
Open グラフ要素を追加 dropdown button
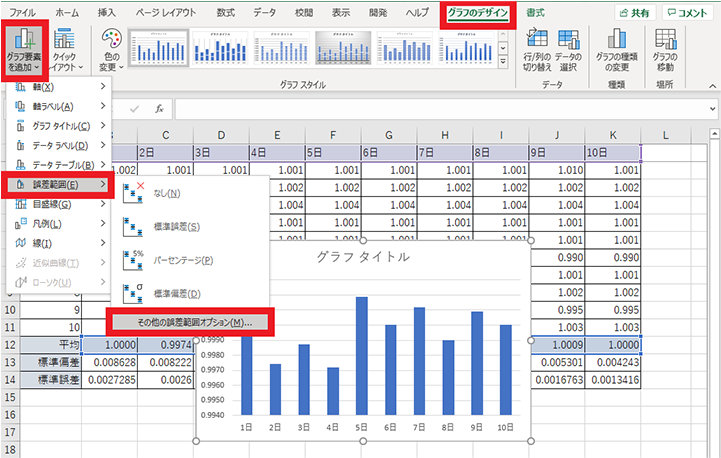coord(24,50)
